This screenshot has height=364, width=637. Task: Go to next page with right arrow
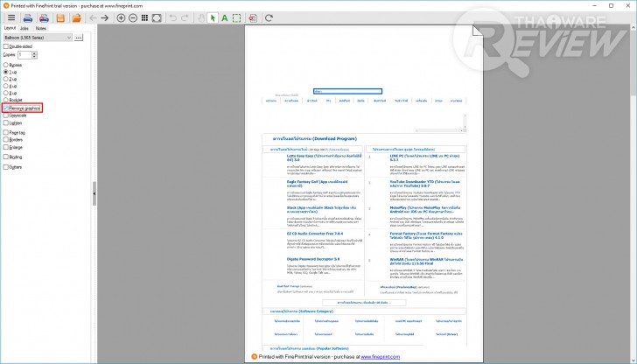pyautogui.click(x=105, y=17)
